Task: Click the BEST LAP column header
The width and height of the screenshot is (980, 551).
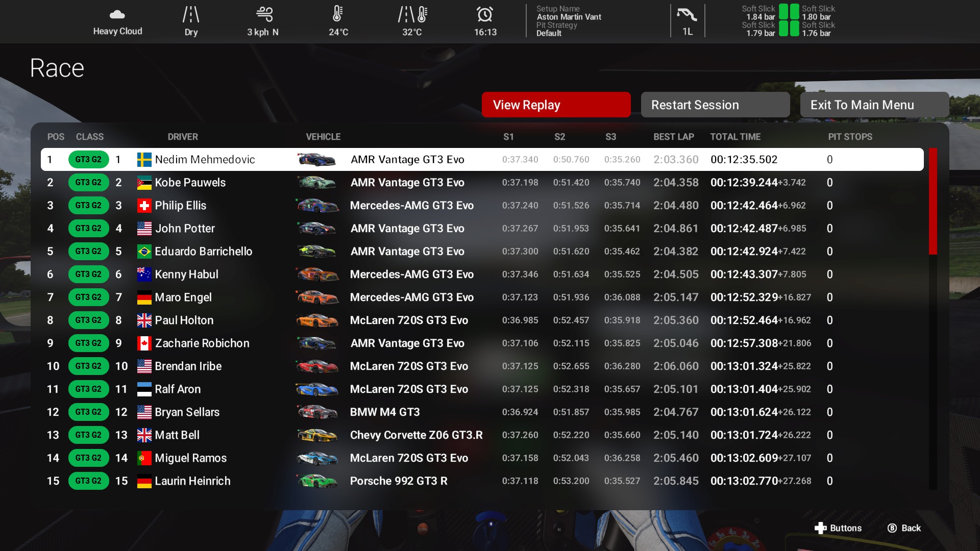Action: 674,137
